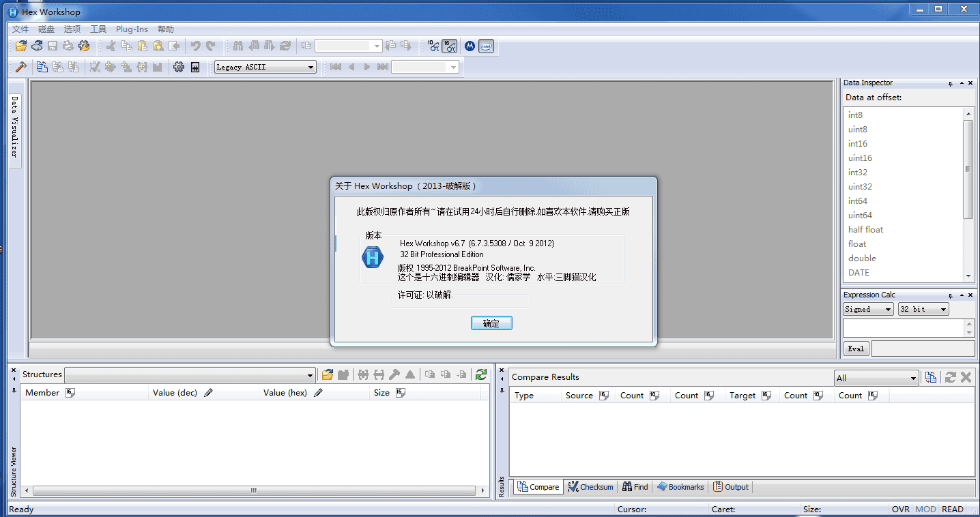Screen dimensions: 980x517
Task: Switch to the Bookmarks tab
Action: pyautogui.click(x=680, y=487)
